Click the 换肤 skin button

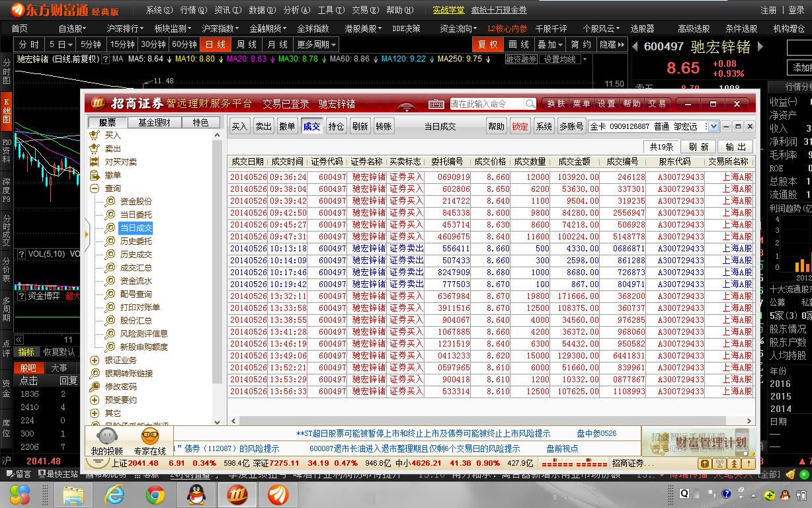tap(555, 104)
